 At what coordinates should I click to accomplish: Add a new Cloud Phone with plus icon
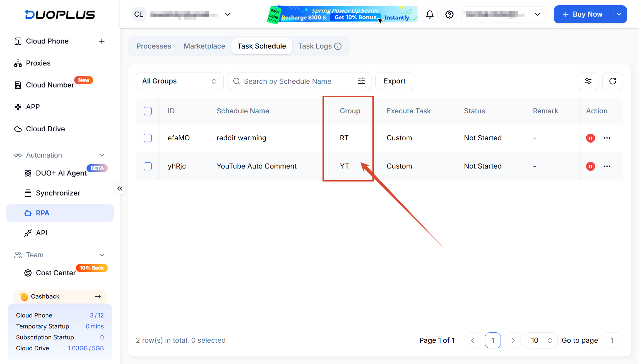tap(102, 41)
